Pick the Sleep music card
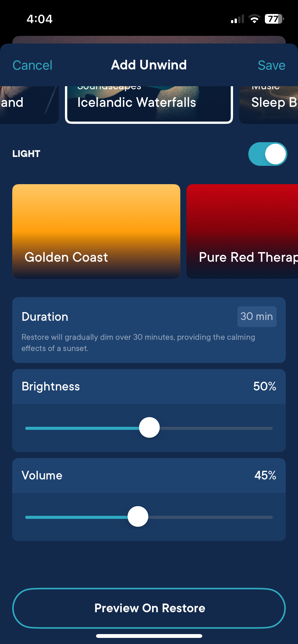Viewport: 298px width, 644px height. pyautogui.click(x=269, y=105)
